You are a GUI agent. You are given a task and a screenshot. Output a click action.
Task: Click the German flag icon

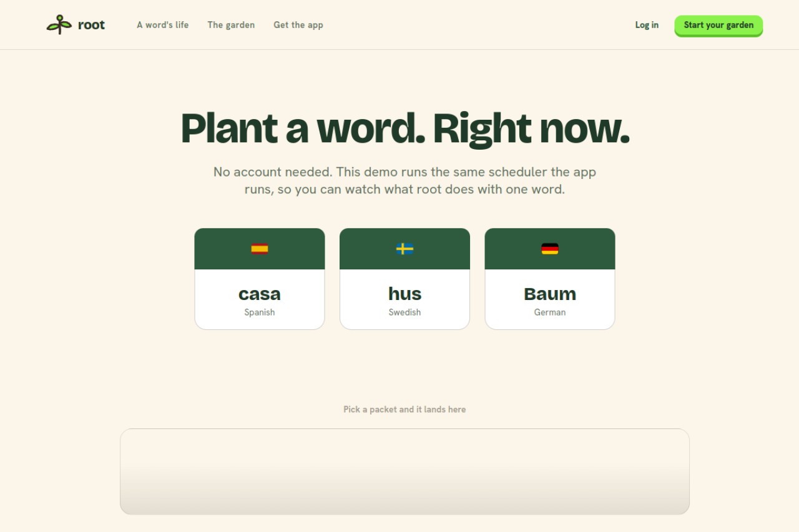click(x=550, y=249)
